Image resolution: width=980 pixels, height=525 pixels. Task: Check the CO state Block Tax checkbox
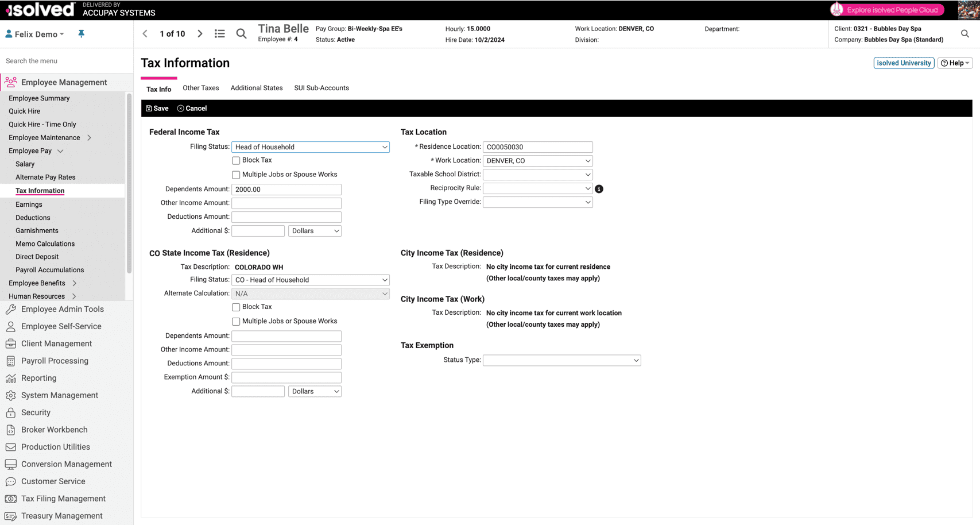click(x=236, y=307)
